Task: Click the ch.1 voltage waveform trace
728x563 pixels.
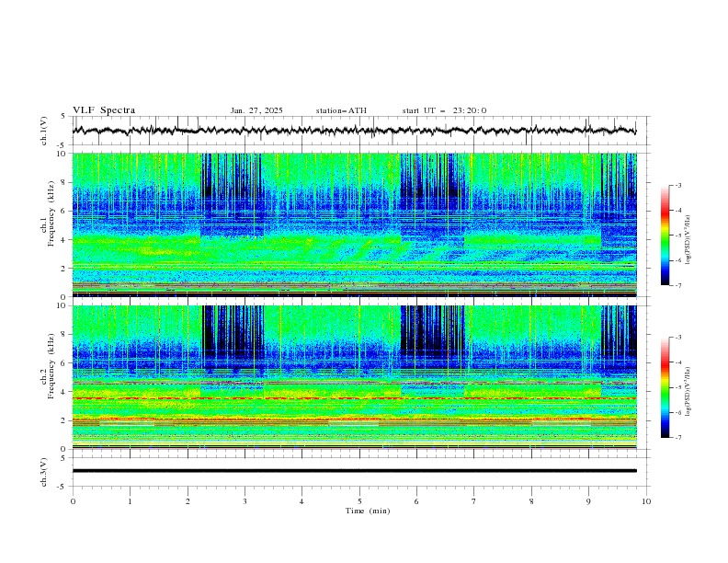Action: (354, 131)
